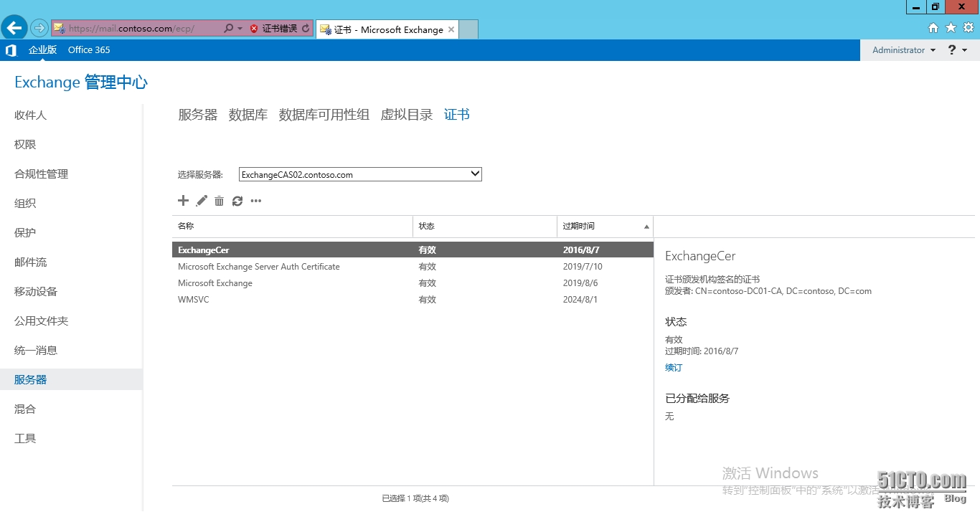980x522 pixels.
Task: Select 邮件流 in the left sidebar
Action: 29,262
